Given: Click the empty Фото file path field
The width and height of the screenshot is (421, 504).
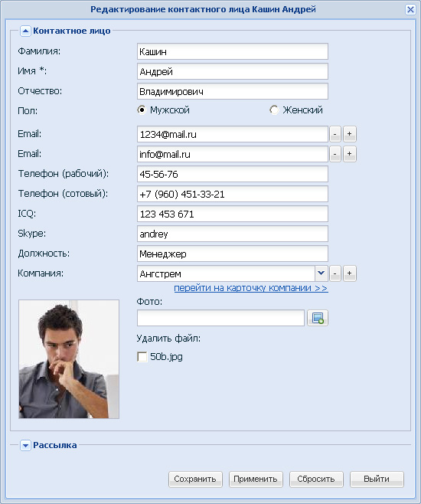Looking at the screenshot, I should (220, 318).
